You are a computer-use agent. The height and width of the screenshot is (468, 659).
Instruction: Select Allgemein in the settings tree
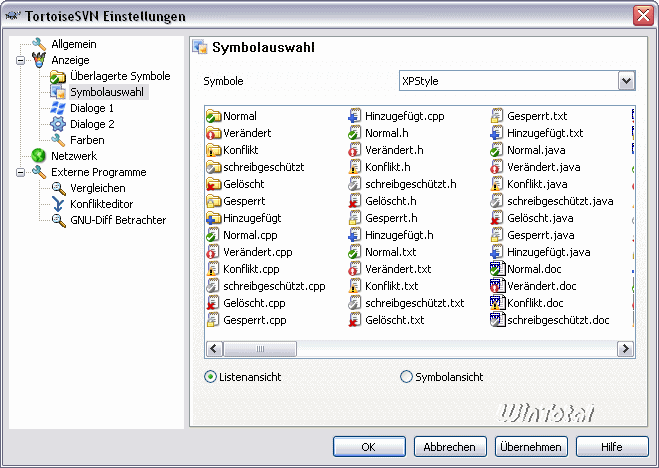[74, 44]
